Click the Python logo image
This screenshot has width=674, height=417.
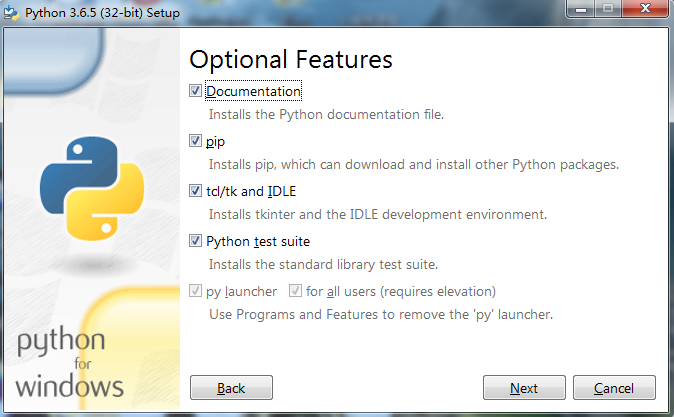click(x=92, y=188)
